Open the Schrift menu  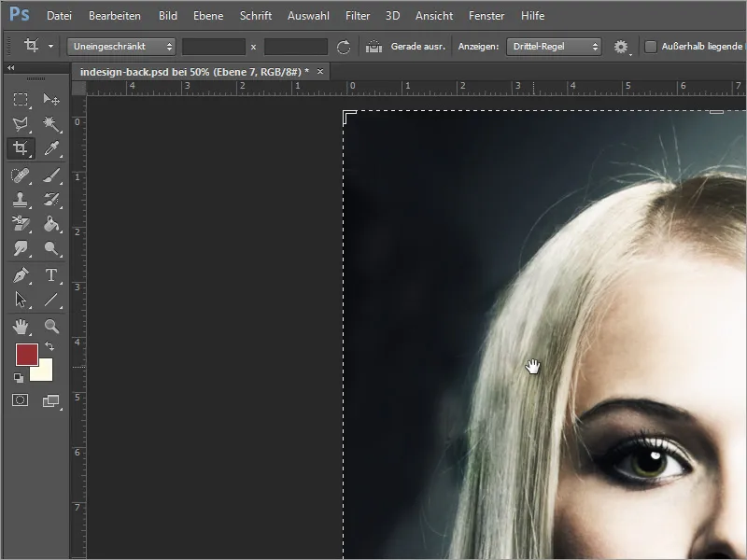[x=256, y=16]
